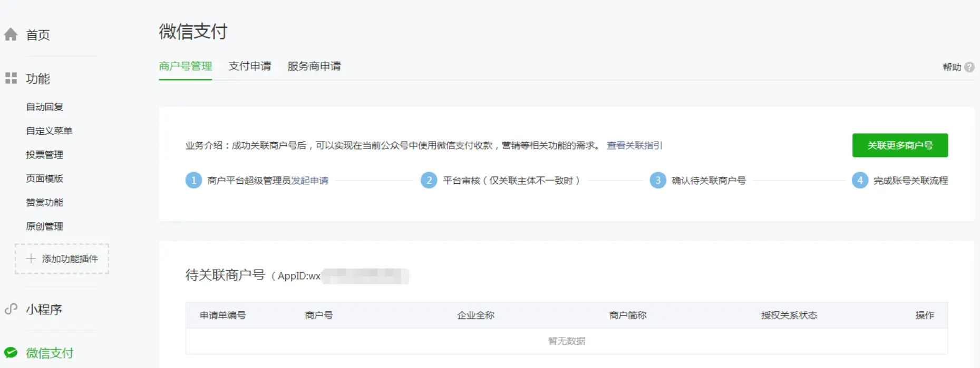Image resolution: width=980 pixels, height=368 pixels.
Task: Open 功能 section label in sidebar
Action: tap(38, 78)
